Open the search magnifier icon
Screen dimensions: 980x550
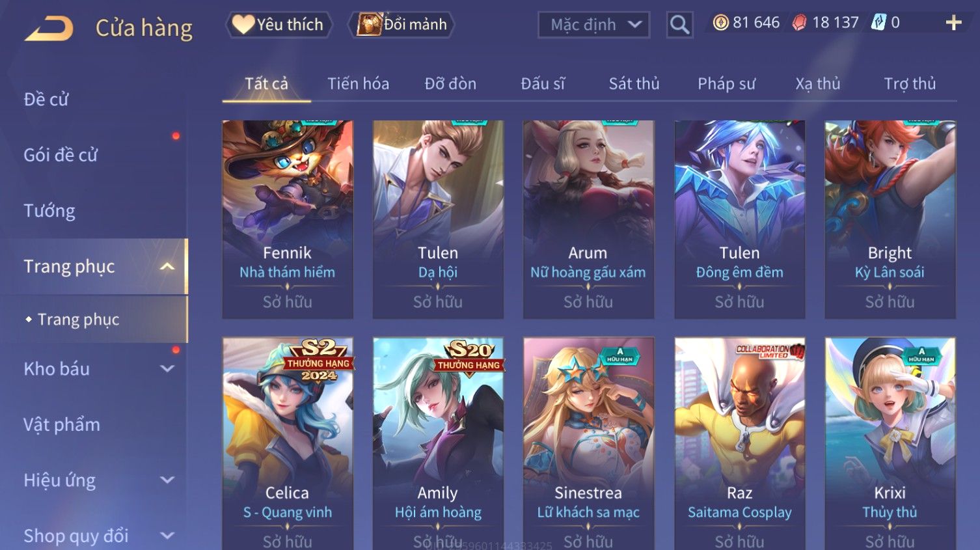point(679,25)
